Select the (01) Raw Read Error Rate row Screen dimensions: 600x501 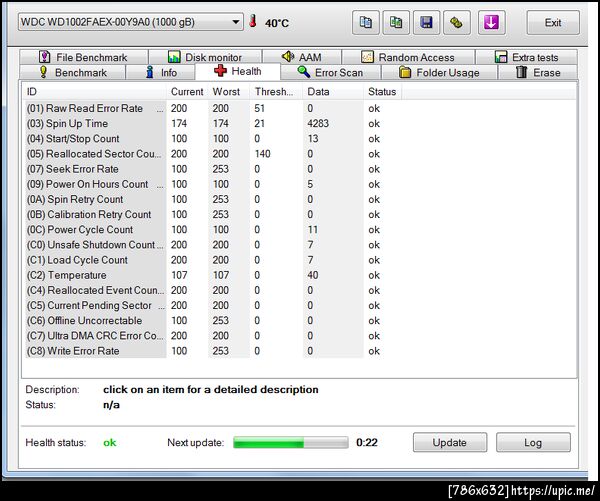tap(212, 108)
